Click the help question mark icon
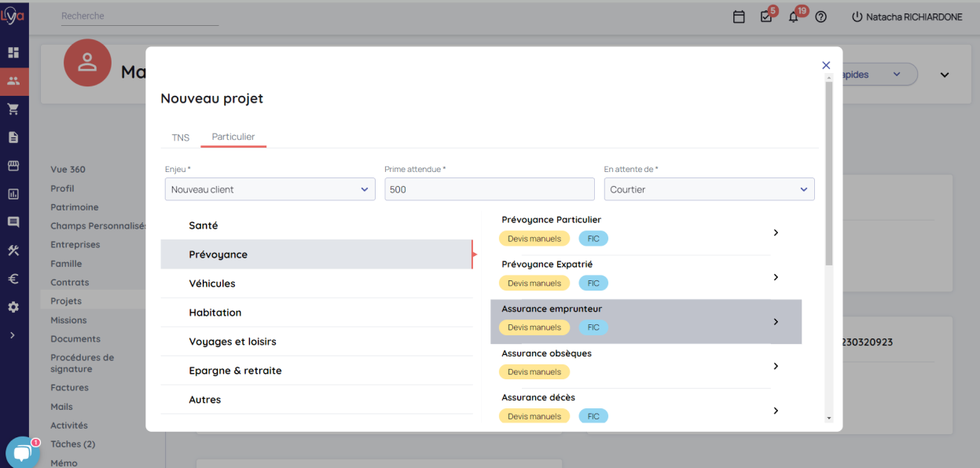 [x=820, y=16]
